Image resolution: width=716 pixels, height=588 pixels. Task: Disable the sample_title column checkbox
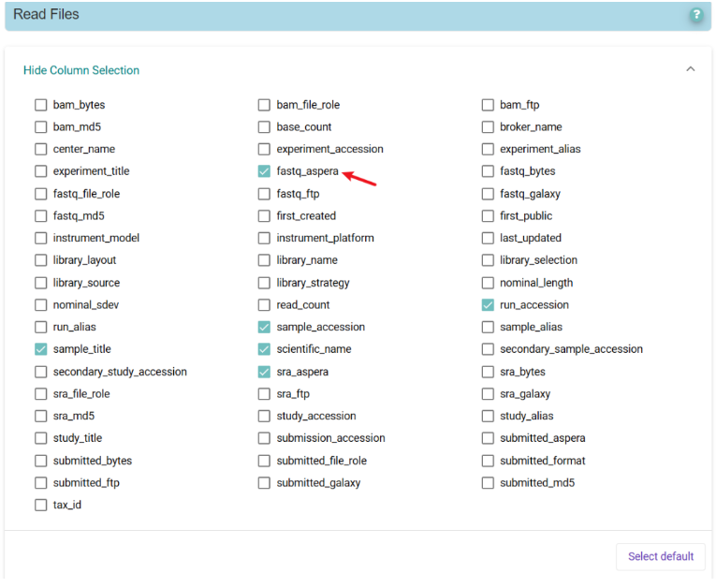coord(40,349)
